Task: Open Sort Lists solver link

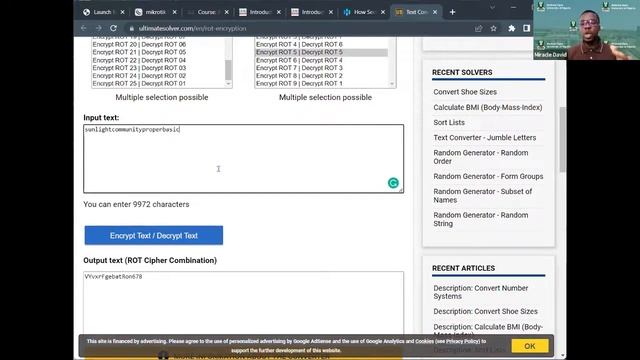Action: click(449, 122)
